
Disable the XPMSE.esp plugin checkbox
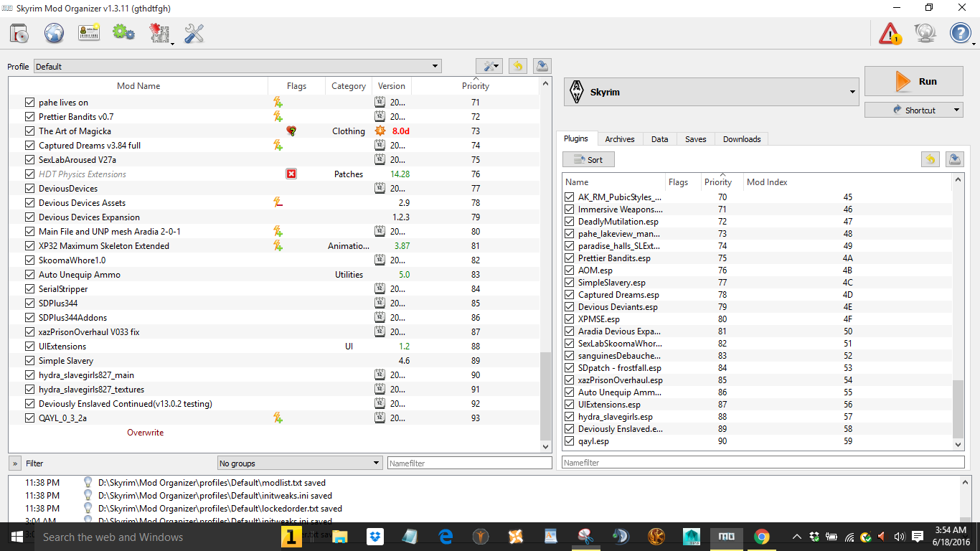569,319
